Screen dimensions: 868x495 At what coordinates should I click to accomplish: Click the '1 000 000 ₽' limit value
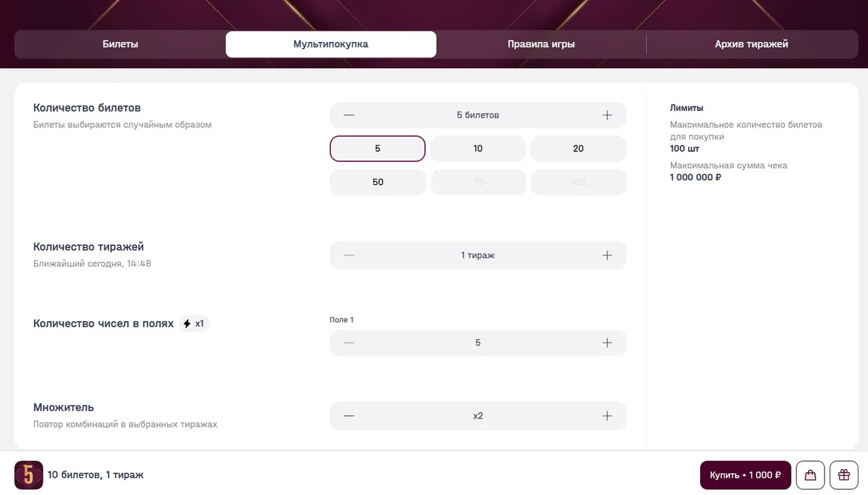click(696, 177)
